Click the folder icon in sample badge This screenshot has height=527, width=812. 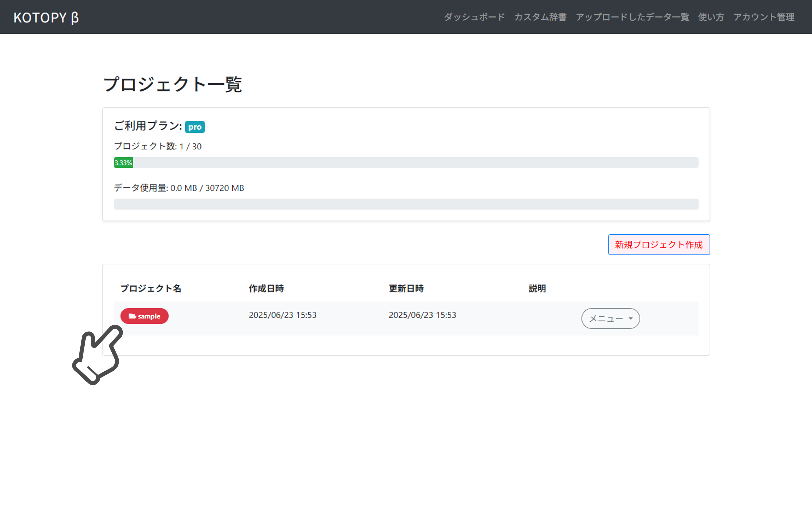(x=132, y=316)
